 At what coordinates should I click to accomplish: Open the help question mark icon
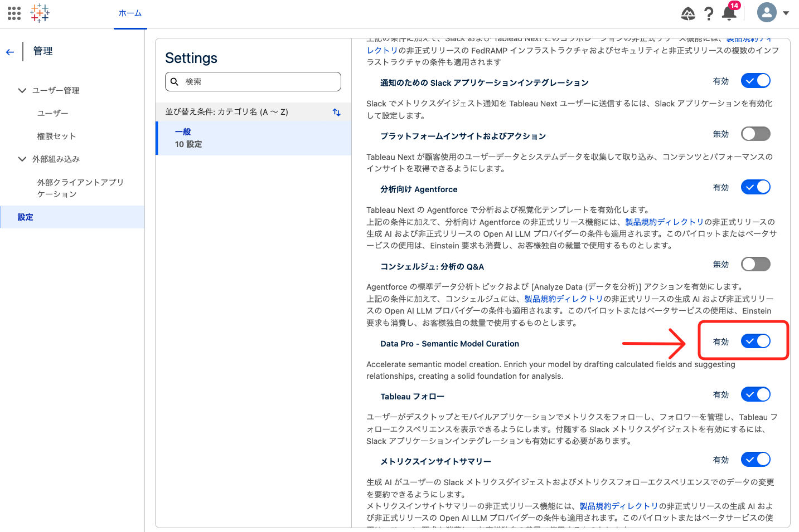coord(709,13)
